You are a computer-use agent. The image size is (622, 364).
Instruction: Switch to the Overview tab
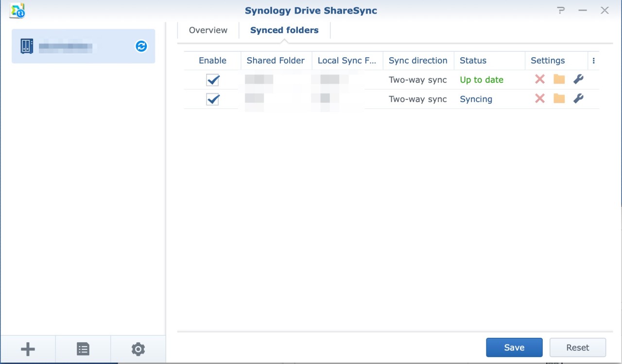tap(208, 30)
